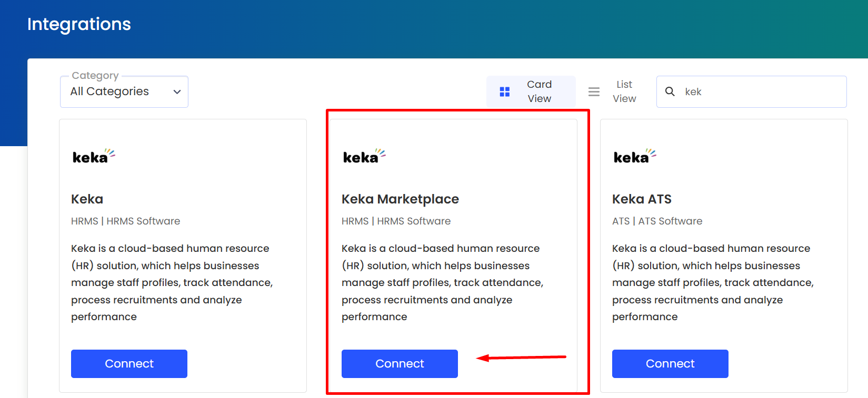
Task: Connect the Keka ATS integration
Action: 670,364
